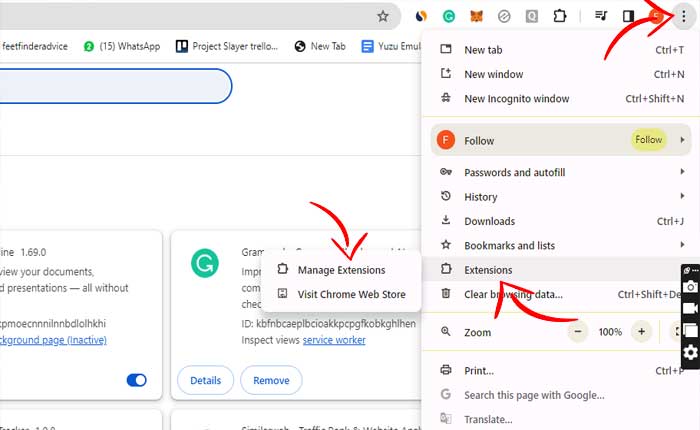
Task: Select Translate in the menu
Action: coord(560,419)
